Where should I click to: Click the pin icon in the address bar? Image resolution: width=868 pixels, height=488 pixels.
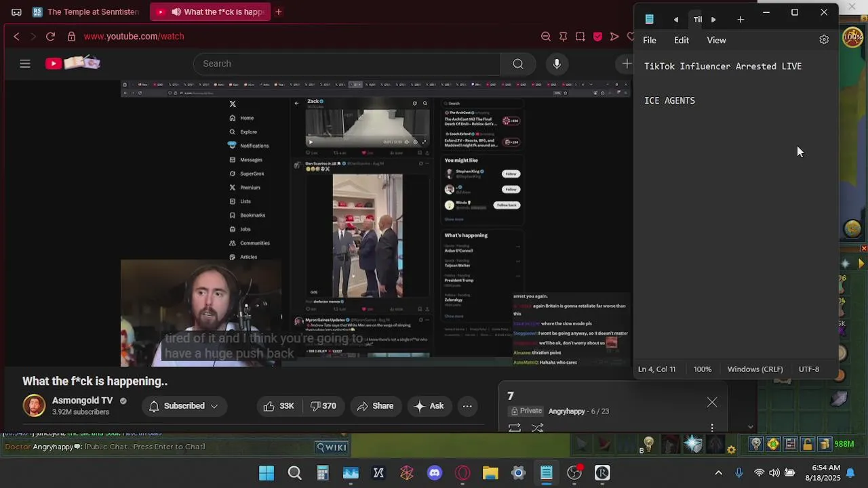pyautogui.click(x=563, y=37)
